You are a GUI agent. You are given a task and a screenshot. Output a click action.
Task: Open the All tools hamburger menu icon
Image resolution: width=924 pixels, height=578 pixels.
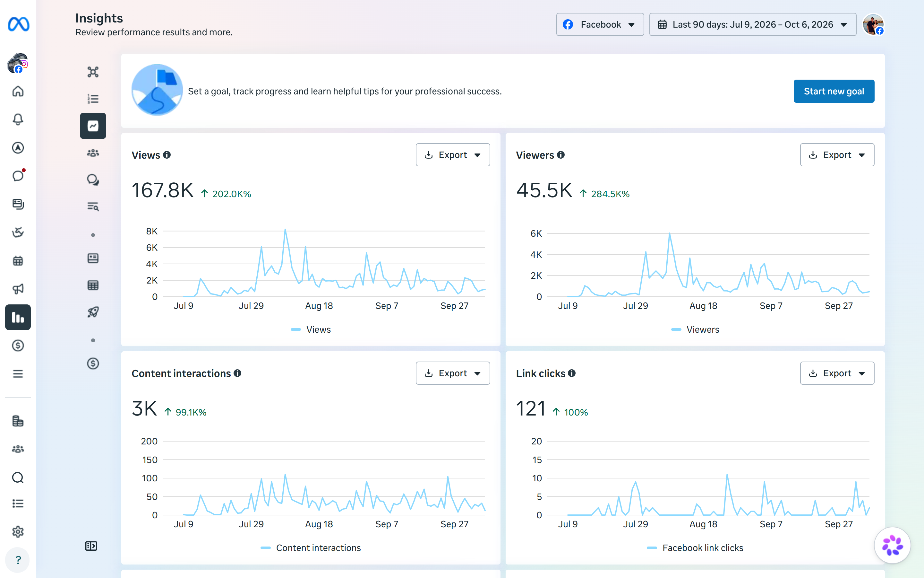coord(18,373)
